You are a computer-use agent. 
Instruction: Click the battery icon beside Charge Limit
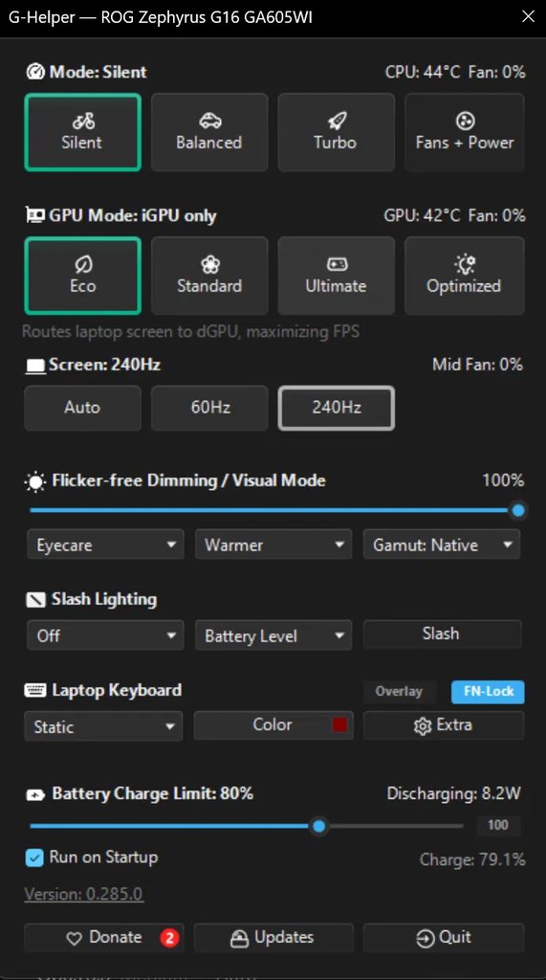point(35,795)
